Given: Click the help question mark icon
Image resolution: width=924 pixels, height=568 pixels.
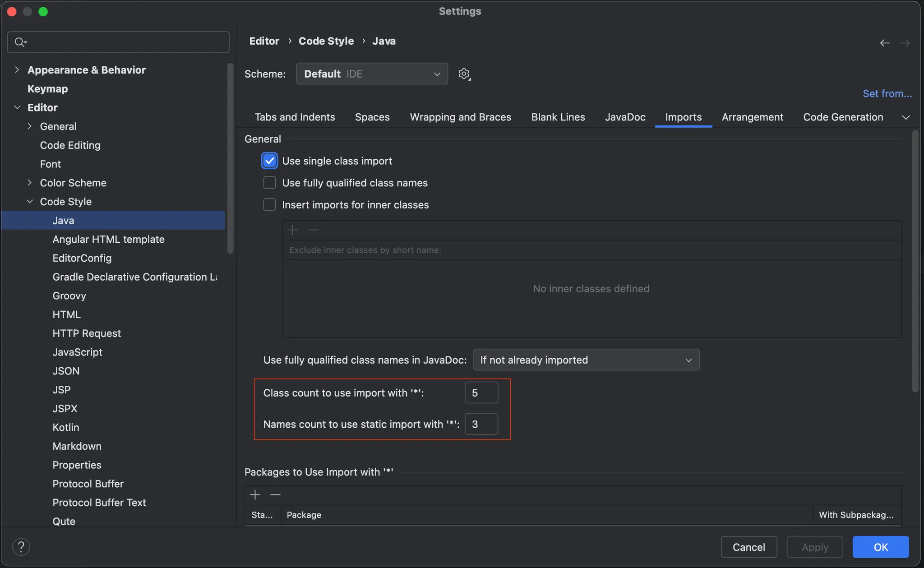Looking at the screenshot, I should pos(21,547).
